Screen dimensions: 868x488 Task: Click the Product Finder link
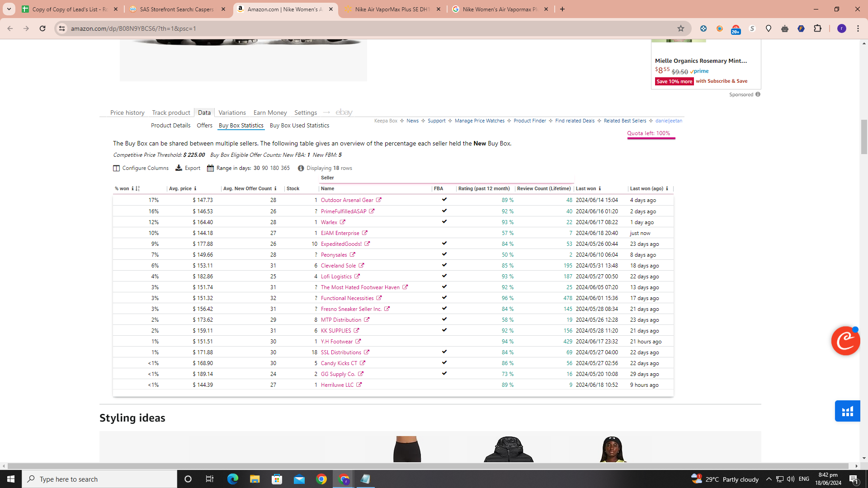(x=529, y=121)
